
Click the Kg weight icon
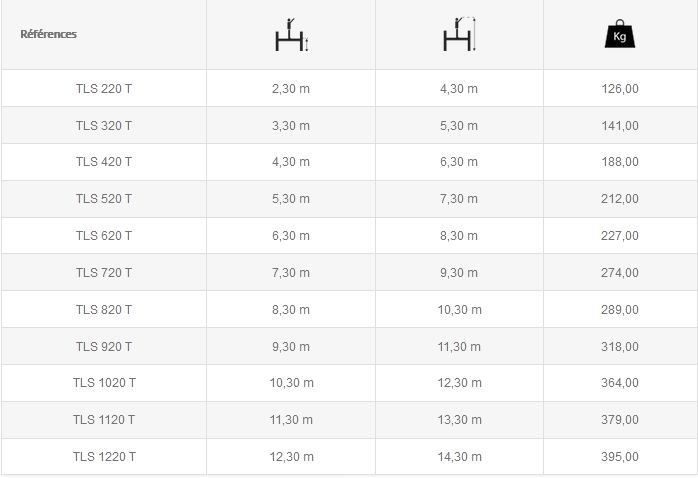pyautogui.click(x=620, y=35)
